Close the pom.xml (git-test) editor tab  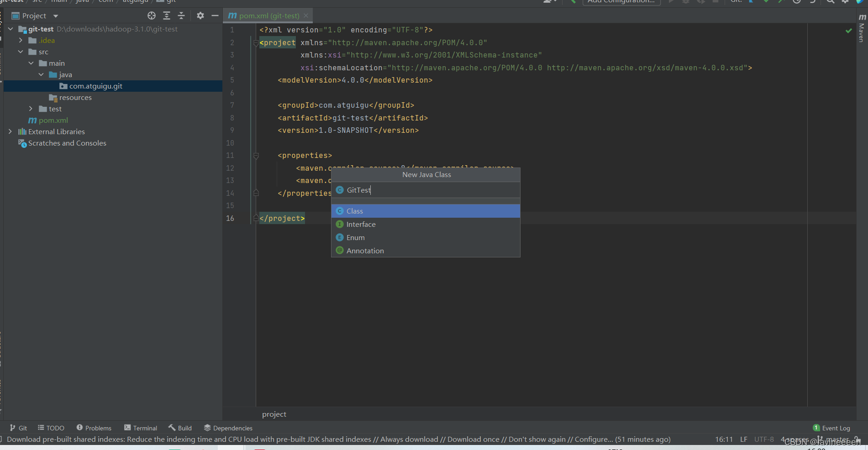pos(306,16)
